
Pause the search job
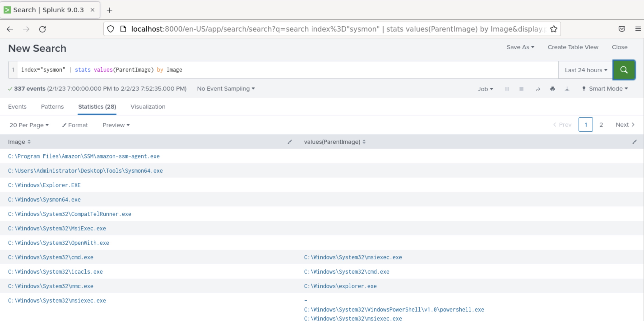(x=507, y=89)
